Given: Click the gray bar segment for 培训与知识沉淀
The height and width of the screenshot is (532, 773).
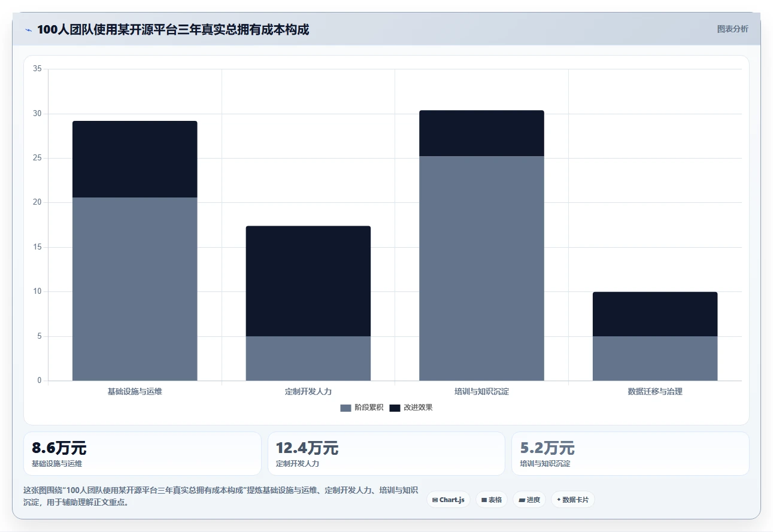Looking at the screenshot, I should pyautogui.click(x=481, y=268).
